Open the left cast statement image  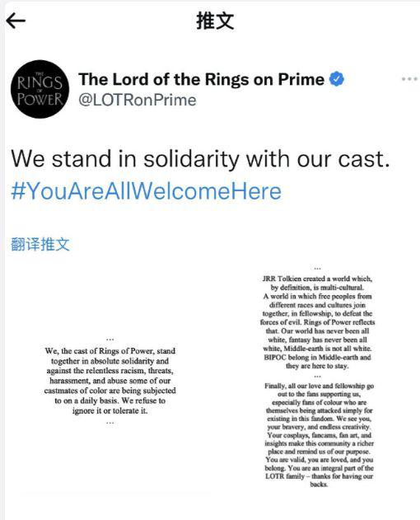click(110, 382)
